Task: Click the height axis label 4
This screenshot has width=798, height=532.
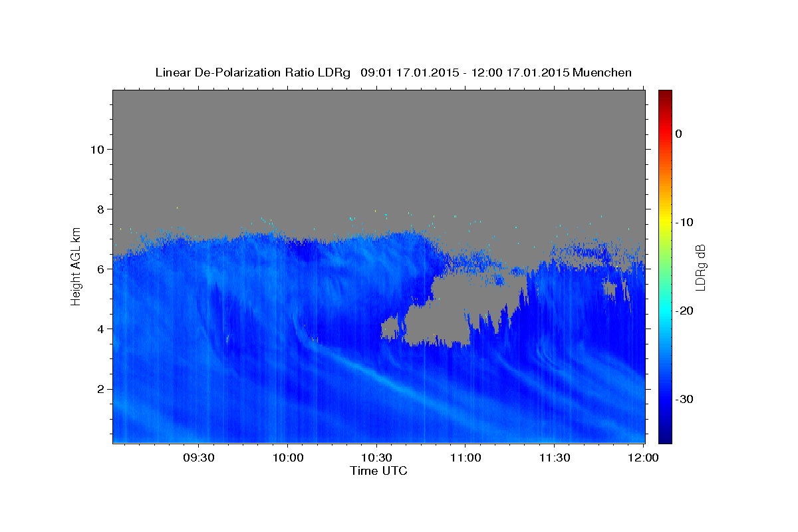Action: (99, 329)
